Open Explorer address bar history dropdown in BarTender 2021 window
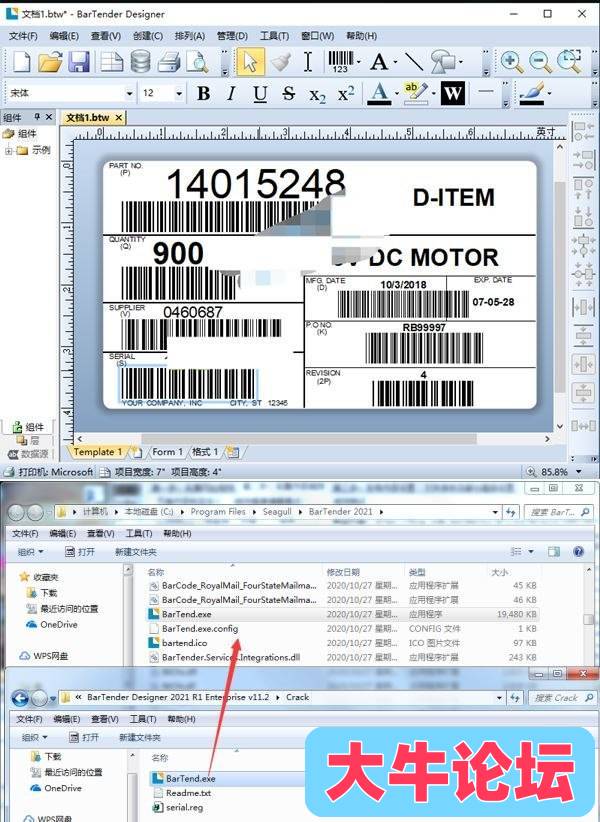The image size is (600, 822). tap(495, 512)
